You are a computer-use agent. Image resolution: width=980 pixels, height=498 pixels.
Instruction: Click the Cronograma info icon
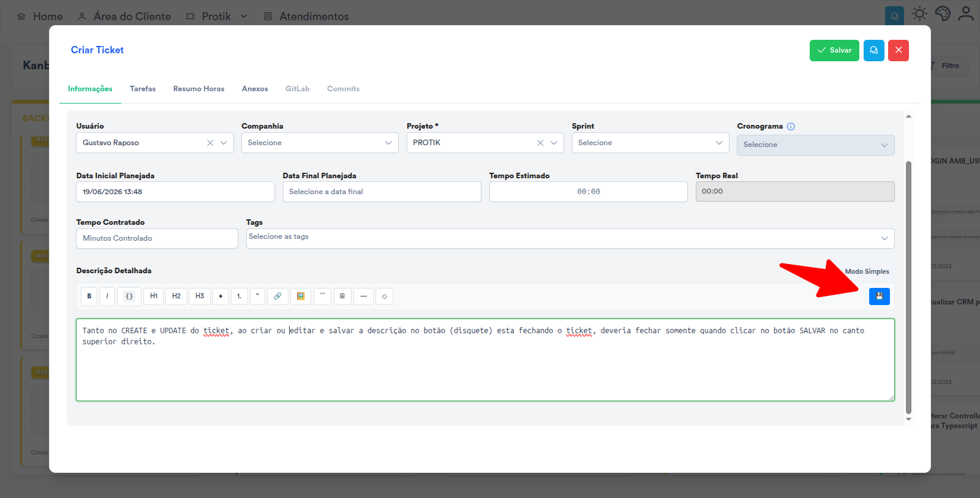[791, 127]
